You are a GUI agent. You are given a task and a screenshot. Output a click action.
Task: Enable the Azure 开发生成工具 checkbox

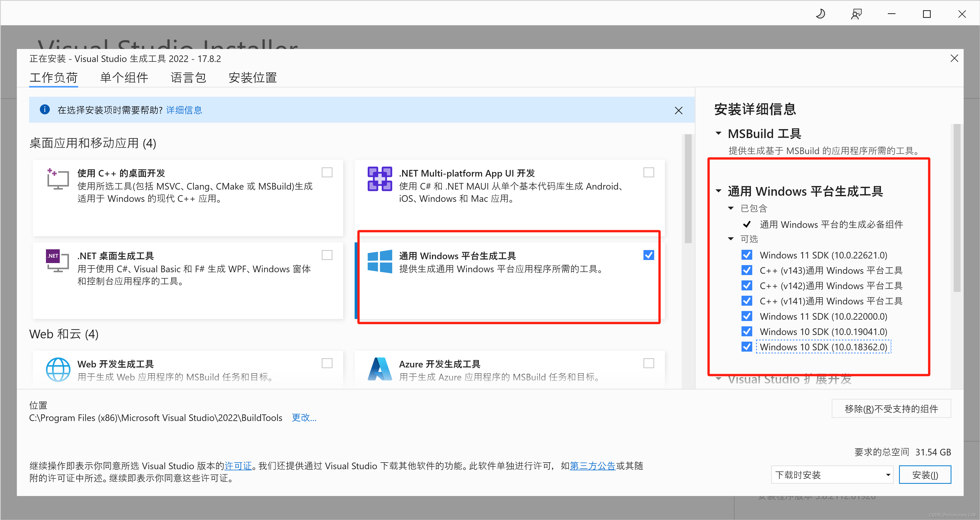(649, 363)
